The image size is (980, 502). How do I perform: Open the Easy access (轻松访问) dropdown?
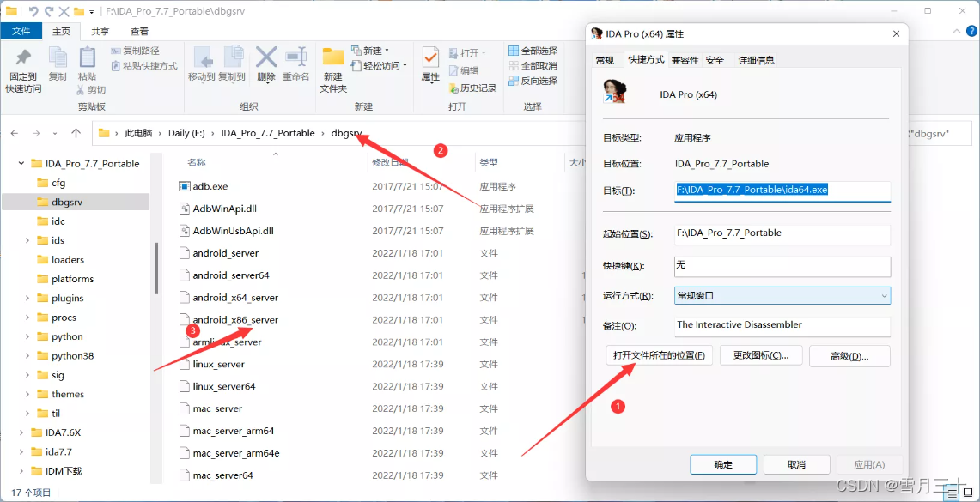[378, 65]
